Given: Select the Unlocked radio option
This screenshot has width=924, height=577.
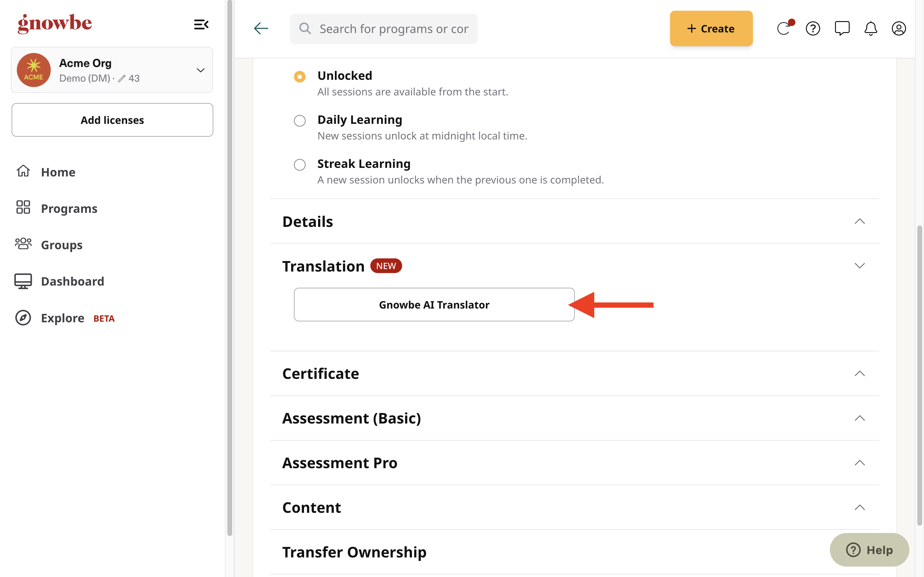Looking at the screenshot, I should [x=300, y=77].
